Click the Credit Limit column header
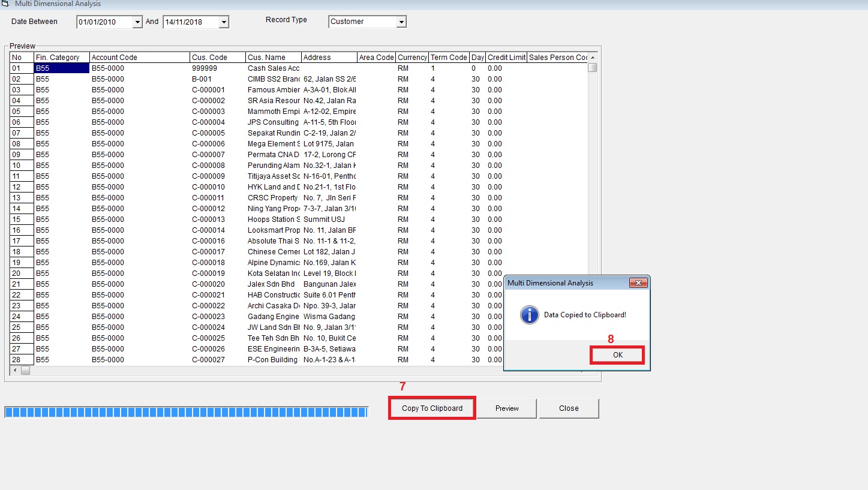 (506, 58)
